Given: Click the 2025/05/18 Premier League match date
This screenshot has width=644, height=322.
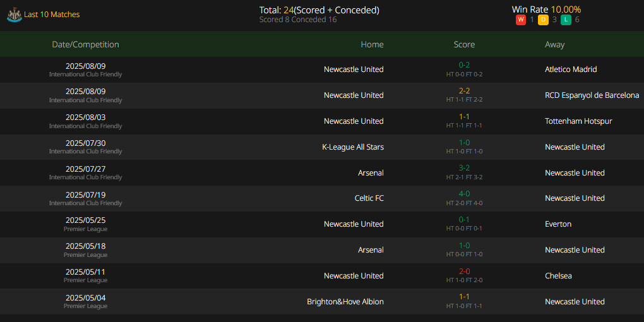Looking at the screenshot, I should tap(85, 246).
